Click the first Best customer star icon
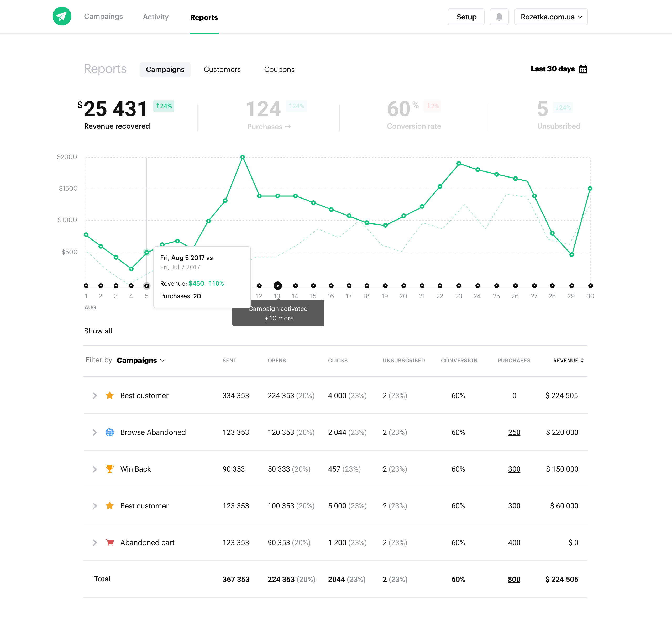 [x=109, y=395]
